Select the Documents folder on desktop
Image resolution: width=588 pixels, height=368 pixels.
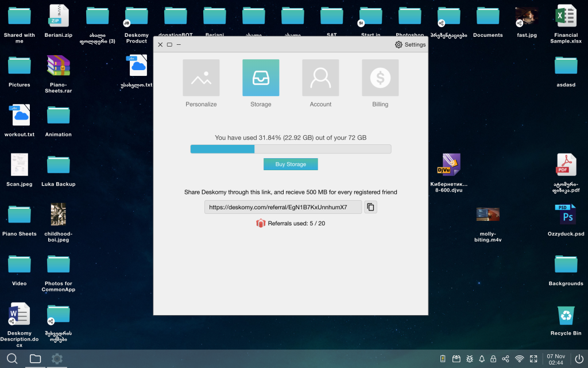488,22
